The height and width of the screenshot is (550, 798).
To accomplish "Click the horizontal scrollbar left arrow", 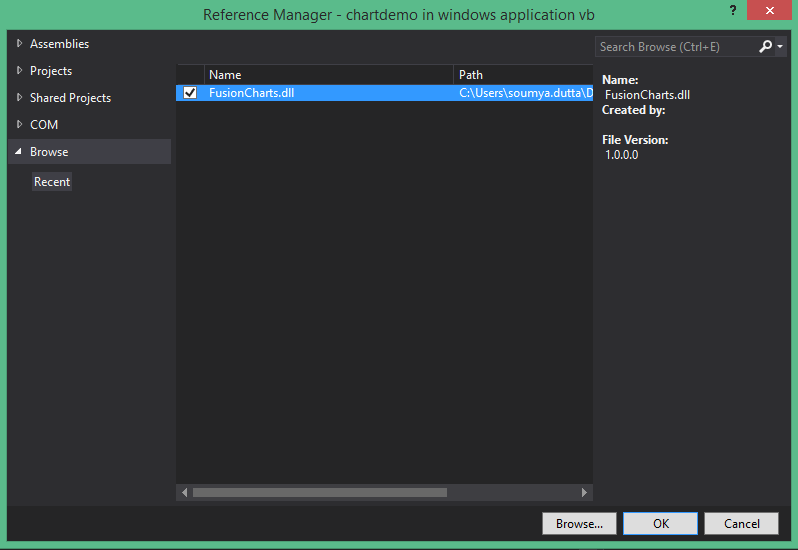I will [184, 493].
